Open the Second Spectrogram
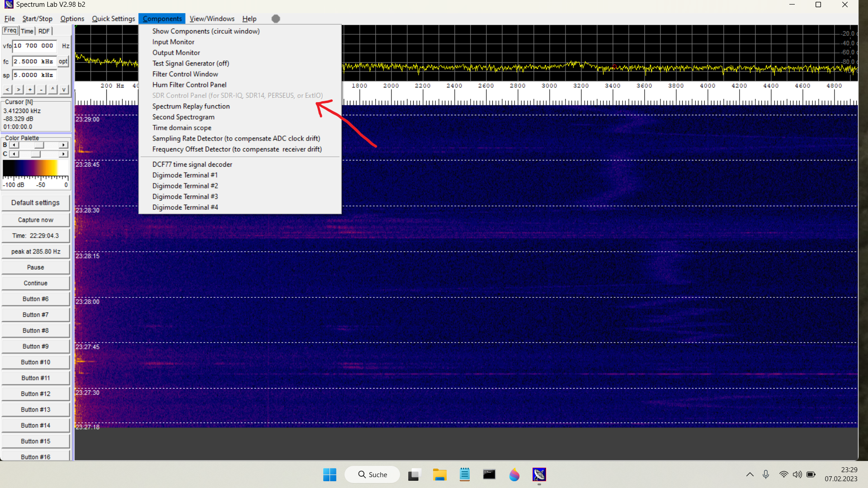868x488 pixels. coord(240,117)
